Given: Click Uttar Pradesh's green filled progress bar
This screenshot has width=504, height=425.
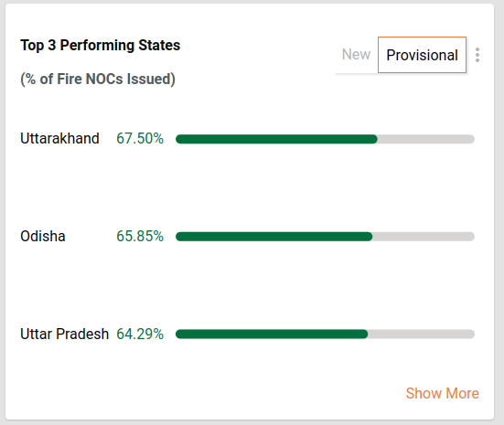Looking at the screenshot, I should coord(272,335).
